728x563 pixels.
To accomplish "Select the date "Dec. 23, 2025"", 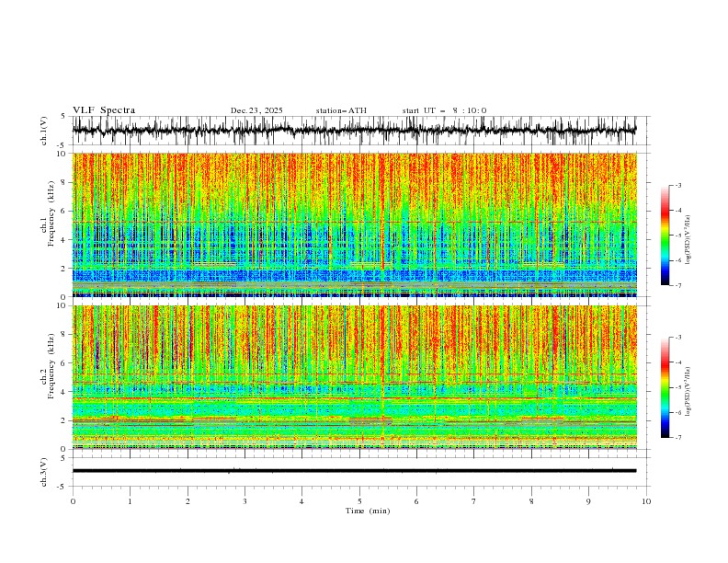I will point(256,110).
